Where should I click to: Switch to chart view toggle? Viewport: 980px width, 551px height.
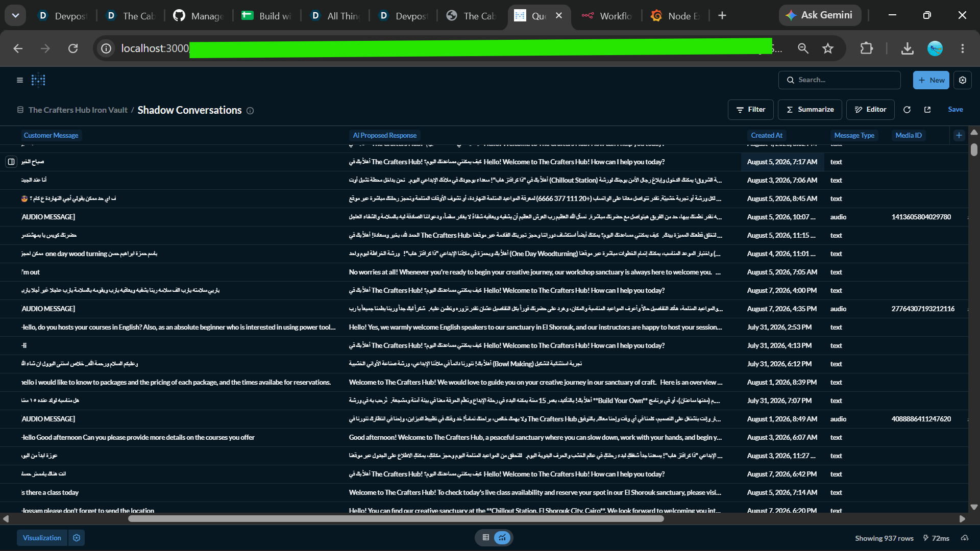(503, 537)
